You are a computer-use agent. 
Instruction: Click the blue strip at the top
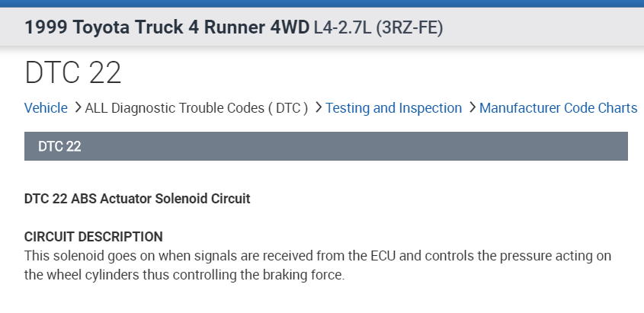322,4
